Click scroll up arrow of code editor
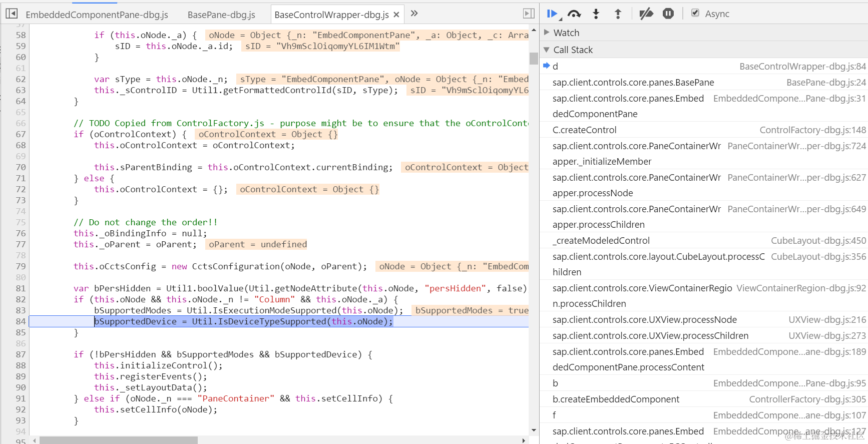This screenshot has height=444, width=868. coord(534,30)
